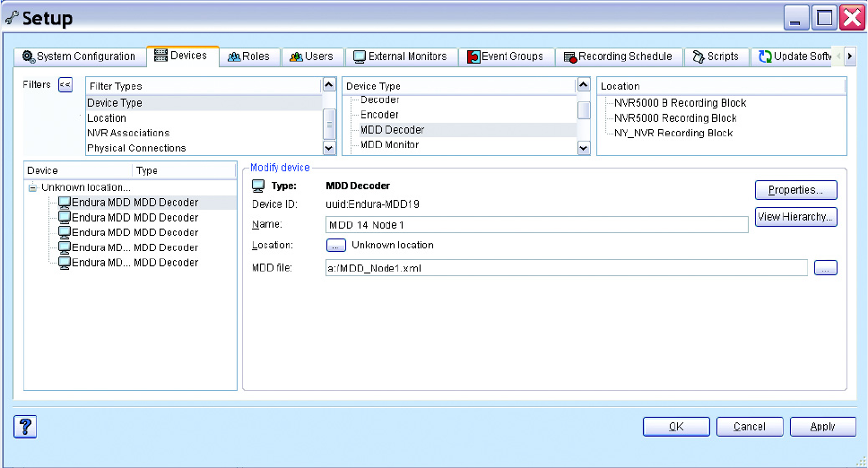Select Encoder in Device Type list

pos(379,115)
